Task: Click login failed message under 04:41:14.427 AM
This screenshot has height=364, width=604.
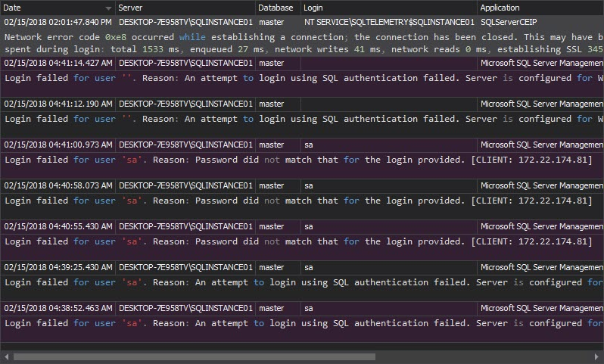Action: 304,78
